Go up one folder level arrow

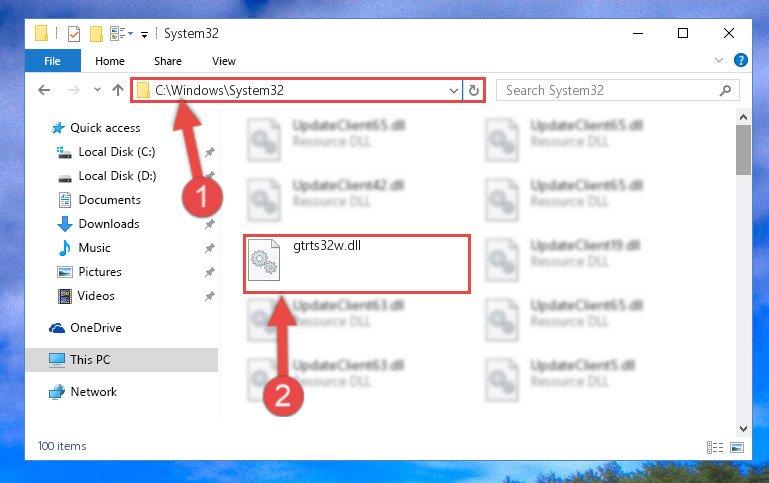pos(118,90)
